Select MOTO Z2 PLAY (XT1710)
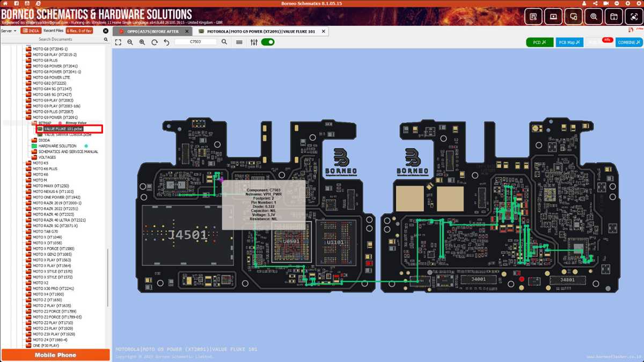This screenshot has height=362, width=644. pyautogui.click(x=53, y=322)
